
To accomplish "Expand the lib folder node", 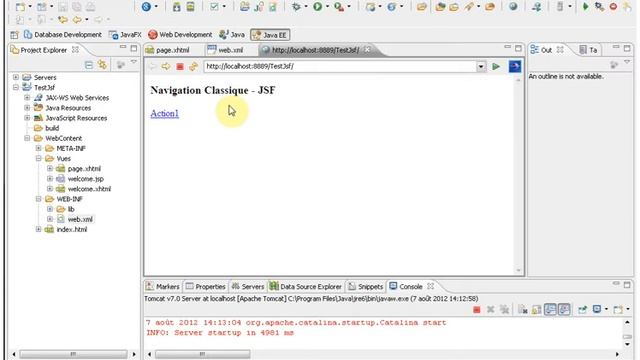I will pos(50,209).
